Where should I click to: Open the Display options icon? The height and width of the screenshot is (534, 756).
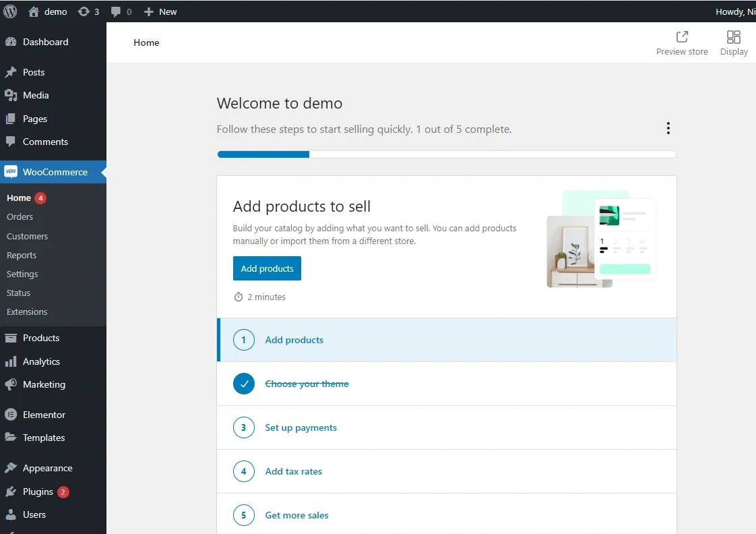[x=734, y=37]
